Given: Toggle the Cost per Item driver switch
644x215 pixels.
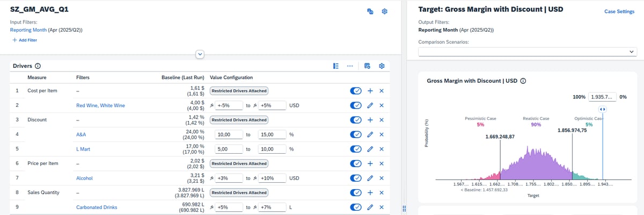Looking at the screenshot, I should click(x=356, y=91).
